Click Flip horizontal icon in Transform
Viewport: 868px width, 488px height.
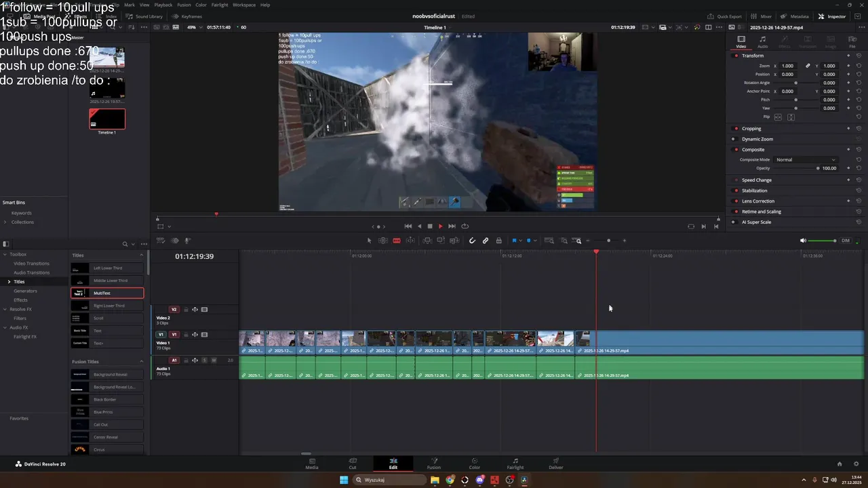(778, 117)
